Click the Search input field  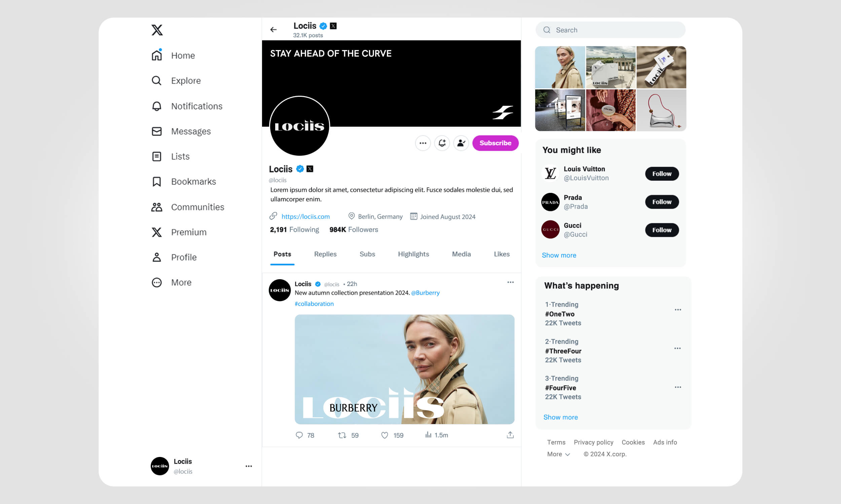coord(611,30)
